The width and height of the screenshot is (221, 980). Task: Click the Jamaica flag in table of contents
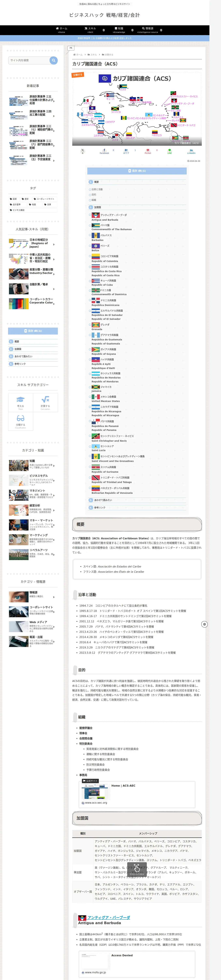96,387
